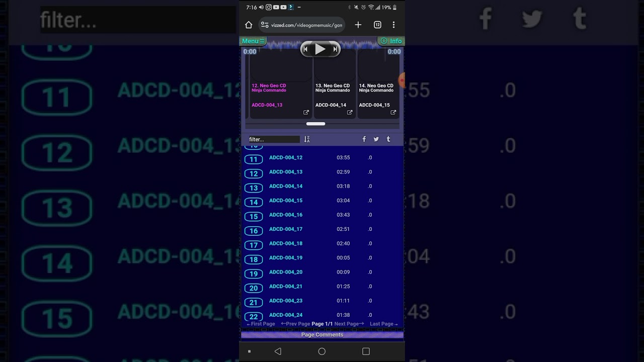Play ADCD-004_21 from the list
The width and height of the screenshot is (644, 362).
pos(286,287)
